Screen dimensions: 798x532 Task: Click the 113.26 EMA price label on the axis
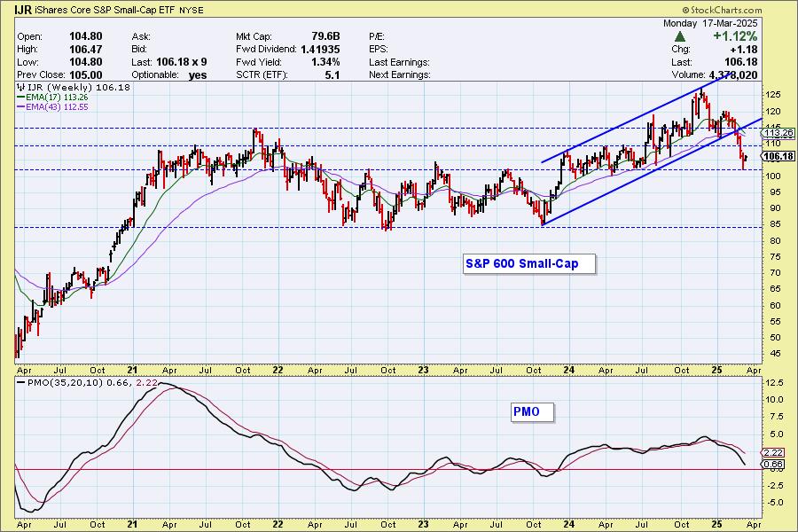point(778,133)
